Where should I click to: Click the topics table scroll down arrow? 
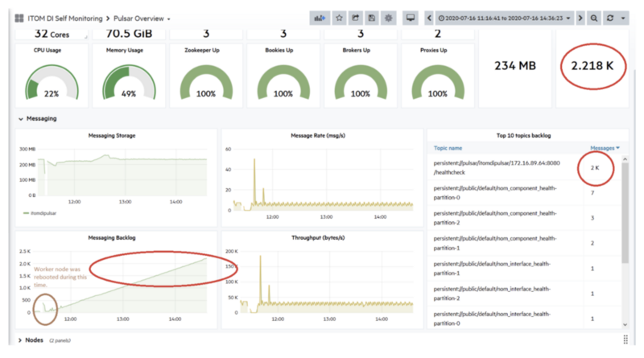point(625,324)
